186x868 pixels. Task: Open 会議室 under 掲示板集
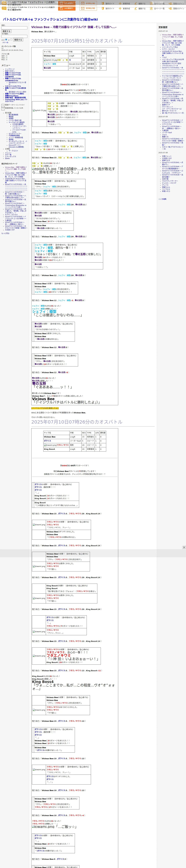11,119
